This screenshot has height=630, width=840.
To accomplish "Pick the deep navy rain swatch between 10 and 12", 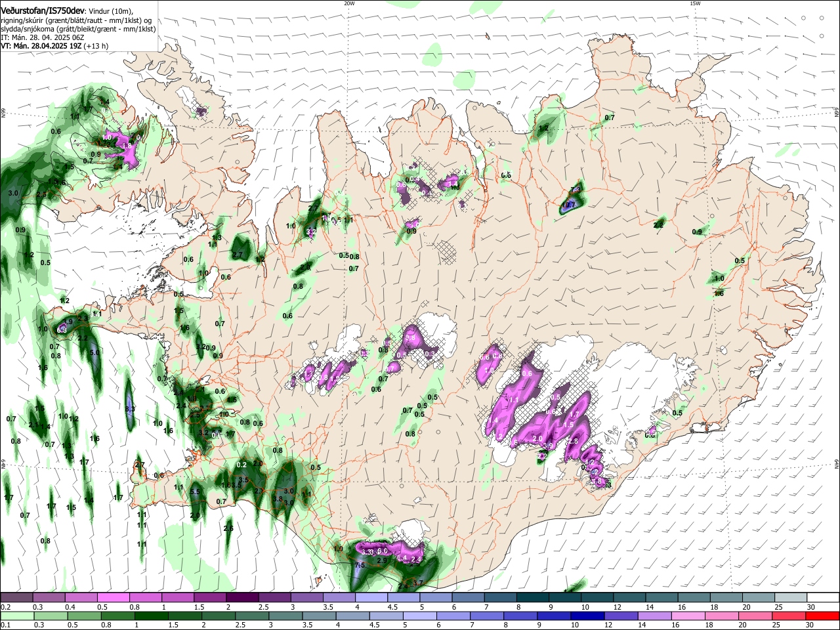I will (x=589, y=616).
